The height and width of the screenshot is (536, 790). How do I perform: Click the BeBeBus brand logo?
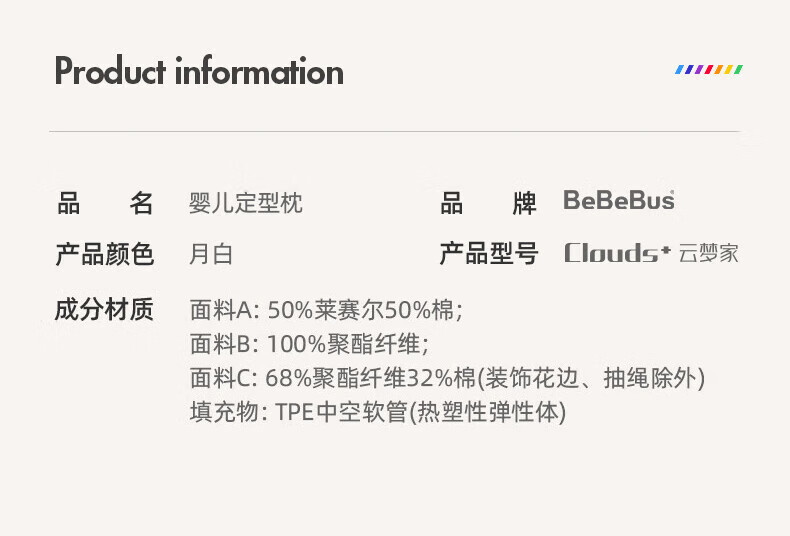point(619,201)
